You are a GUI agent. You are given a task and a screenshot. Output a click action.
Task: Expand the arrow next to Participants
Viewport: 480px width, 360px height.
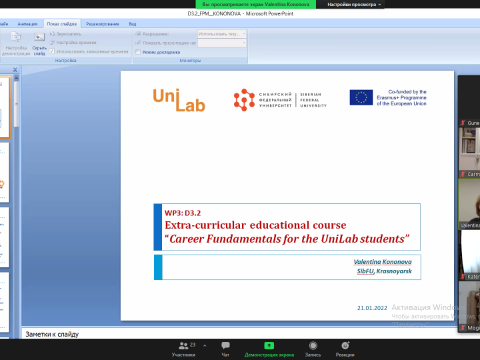point(205,346)
